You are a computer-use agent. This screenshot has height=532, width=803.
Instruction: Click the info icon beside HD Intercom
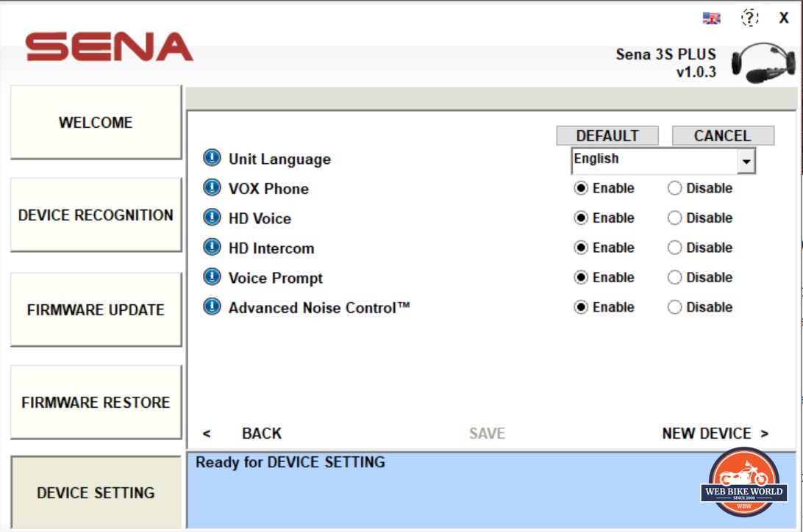pyautogui.click(x=212, y=248)
